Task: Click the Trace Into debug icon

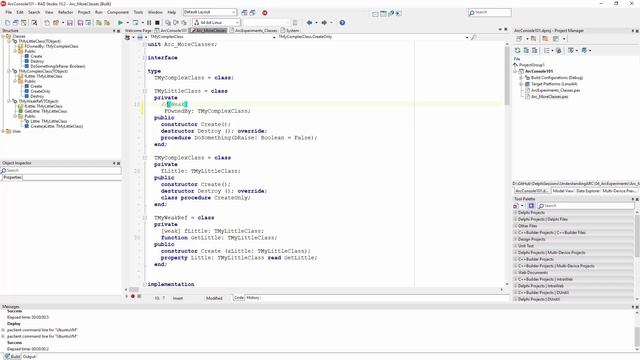Action: coord(168,23)
